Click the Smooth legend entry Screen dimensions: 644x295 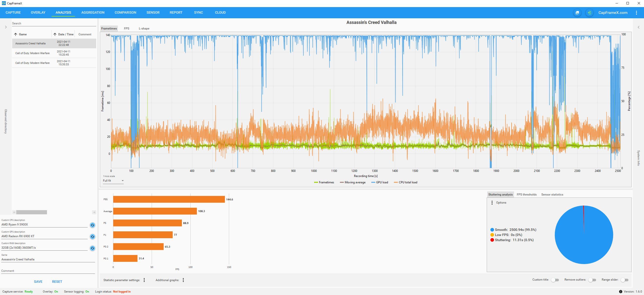[513, 230]
